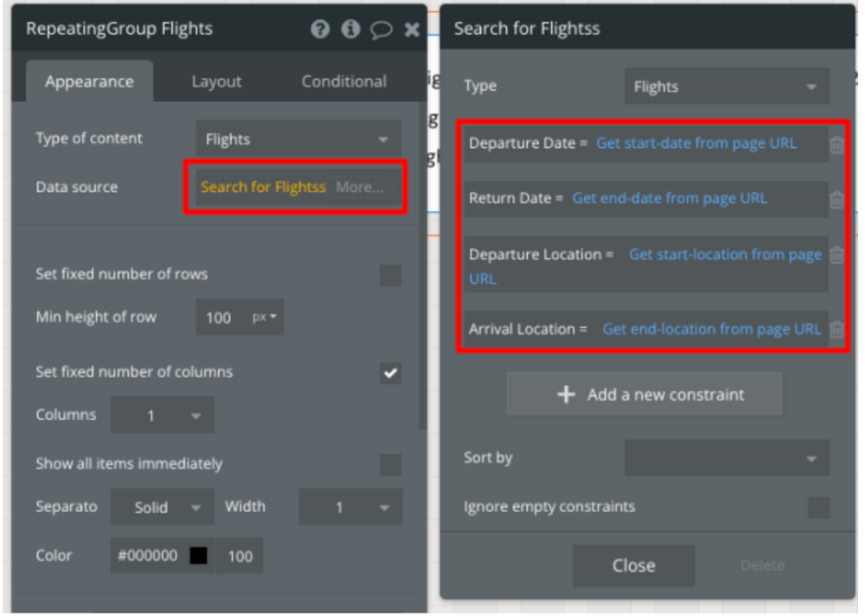This screenshot has height=616, width=865.
Task: Click the Min height of row field
Action: pos(220,318)
